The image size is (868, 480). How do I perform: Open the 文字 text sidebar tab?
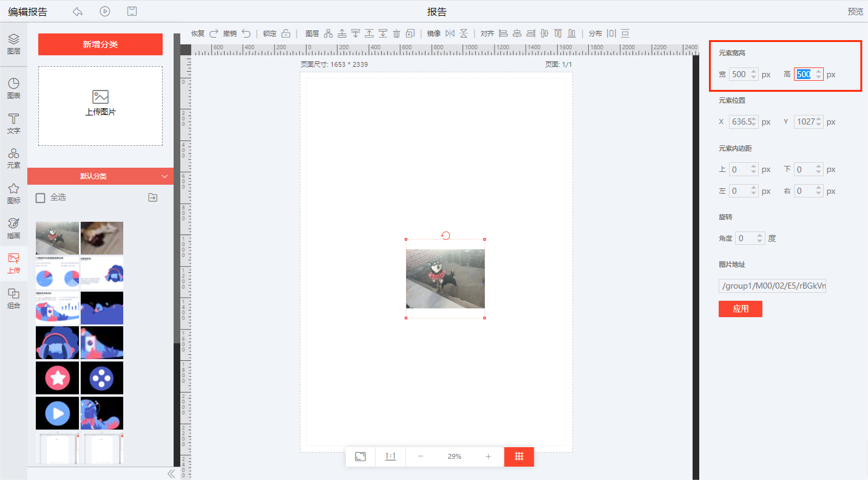click(13, 123)
